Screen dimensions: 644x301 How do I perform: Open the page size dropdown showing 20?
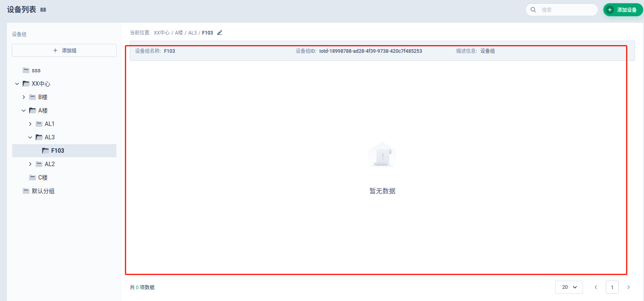coord(569,287)
